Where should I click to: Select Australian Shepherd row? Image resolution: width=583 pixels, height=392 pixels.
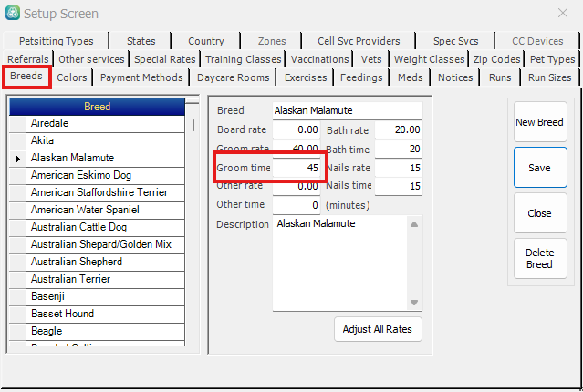(x=105, y=262)
